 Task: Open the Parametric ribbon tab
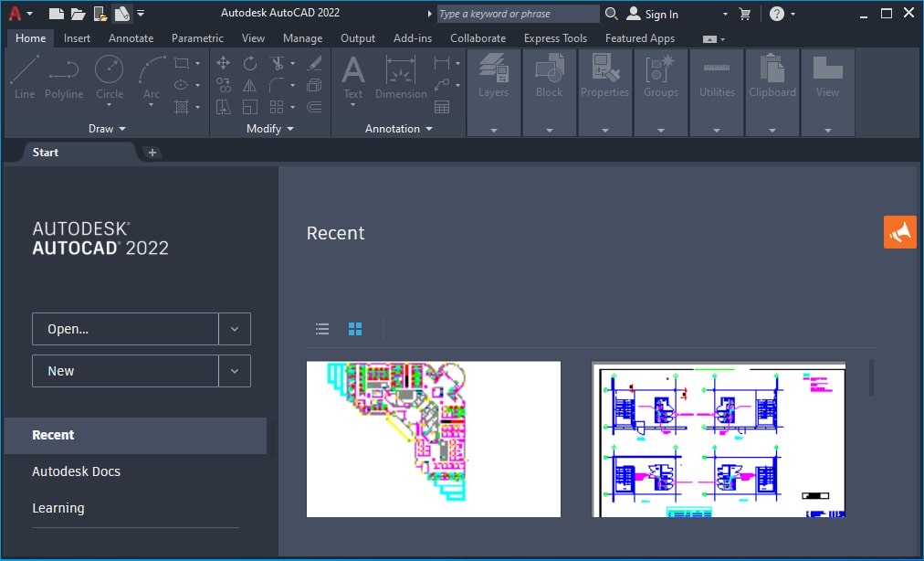click(197, 38)
